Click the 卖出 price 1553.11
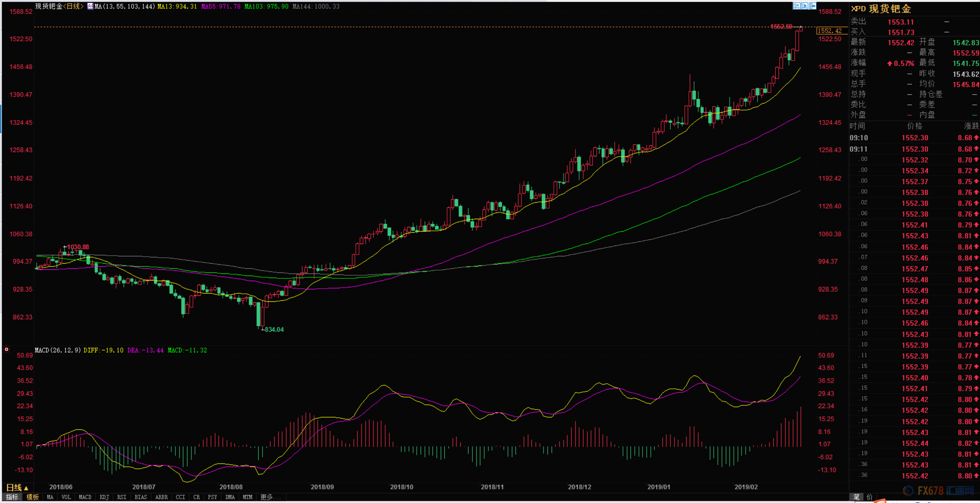This screenshot has width=980, height=503. (x=901, y=22)
